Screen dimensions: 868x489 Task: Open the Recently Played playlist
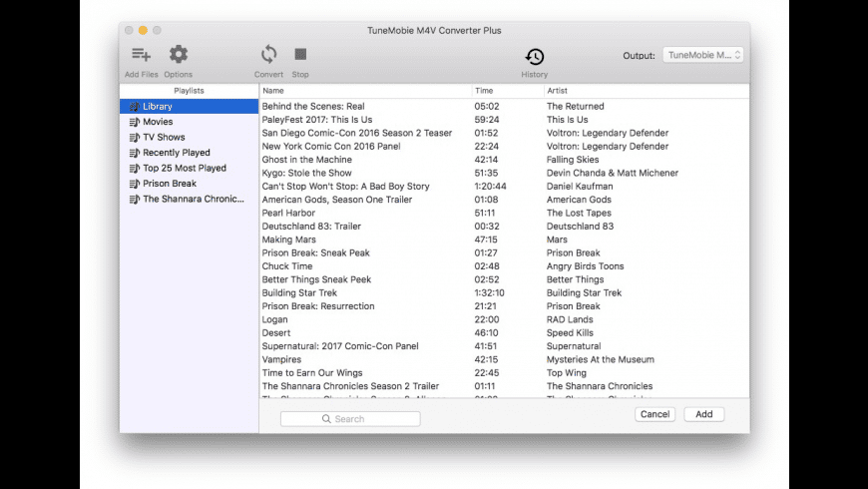176,153
